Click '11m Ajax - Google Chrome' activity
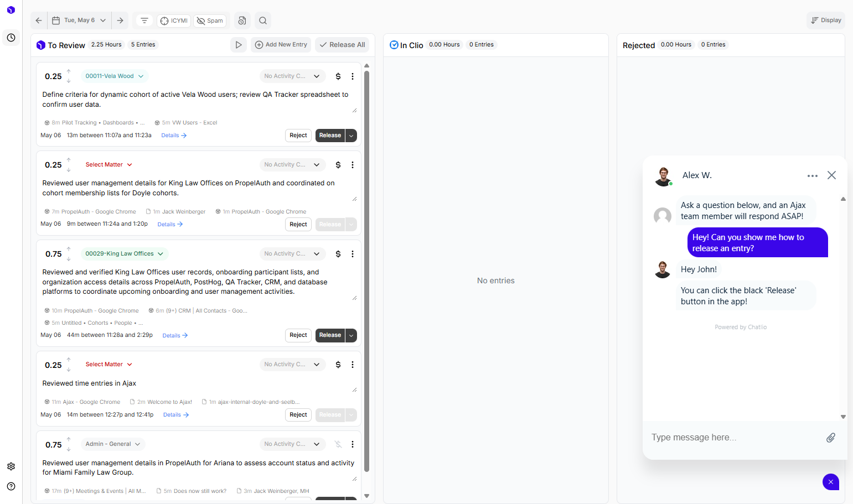853x504 pixels. click(82, 402)
